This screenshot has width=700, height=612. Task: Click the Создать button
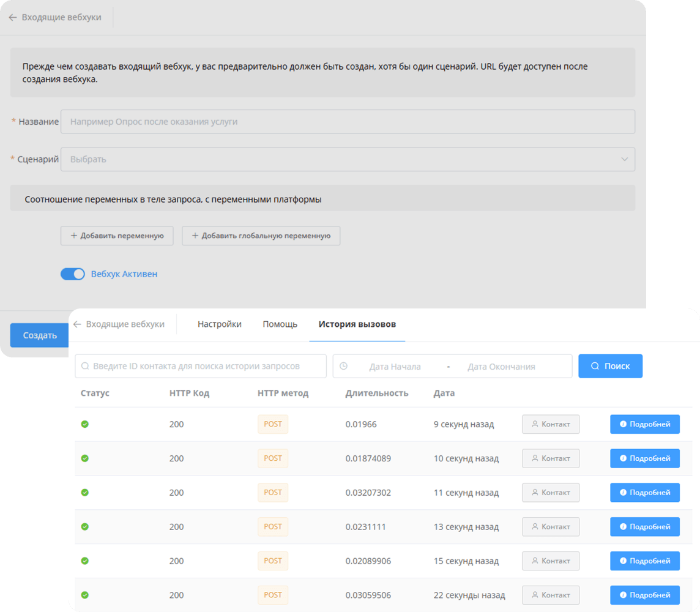pos(39,335)
